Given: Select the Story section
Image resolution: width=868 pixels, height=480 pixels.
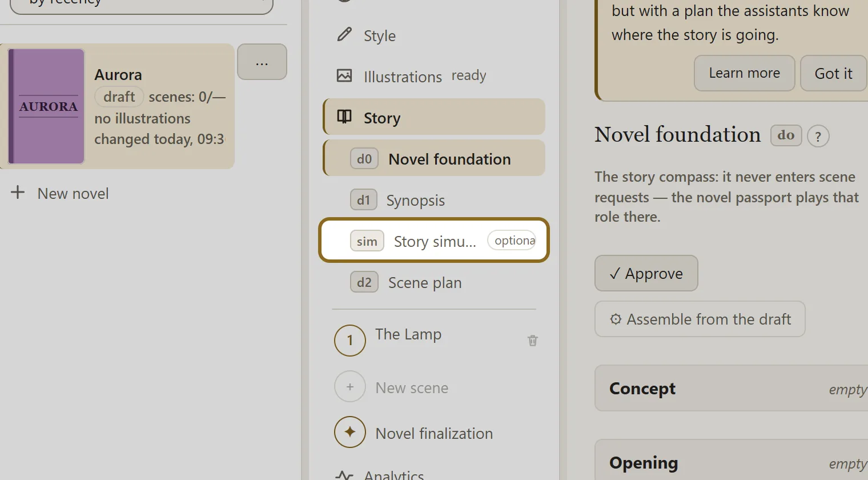Looking at the screenshot, I should pyautogui.click(x=434, y=117).
